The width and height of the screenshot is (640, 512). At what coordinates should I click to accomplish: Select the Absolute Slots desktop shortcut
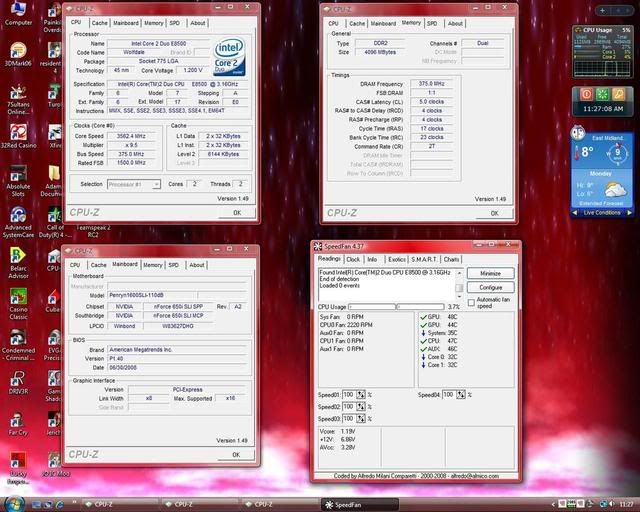point(18,182)
